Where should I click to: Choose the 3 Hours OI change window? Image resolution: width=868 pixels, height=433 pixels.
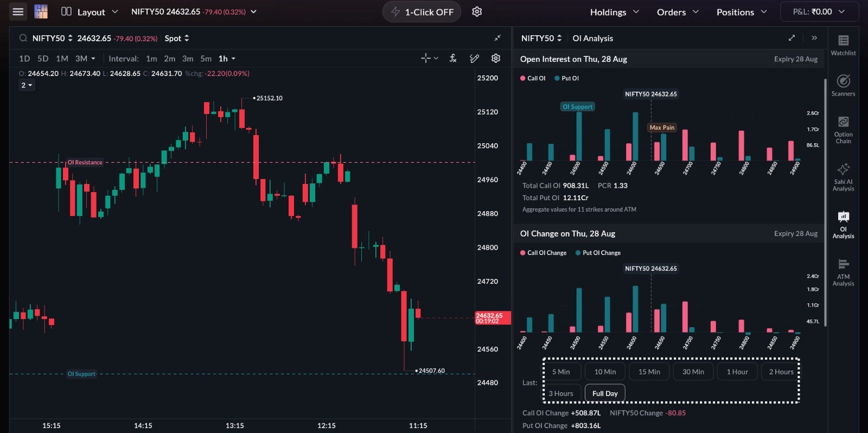coord(561,393)
